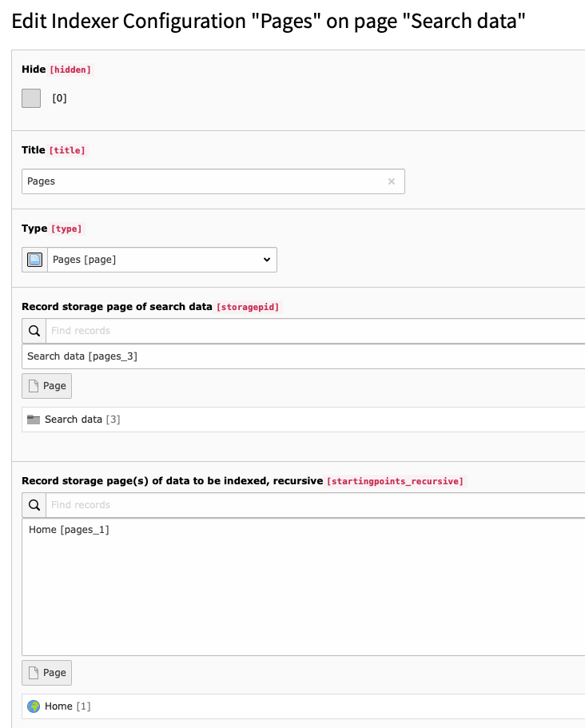Select Home [pages_1] in the selection list
This screenshot has width=585, height=728.
point(68,529)
